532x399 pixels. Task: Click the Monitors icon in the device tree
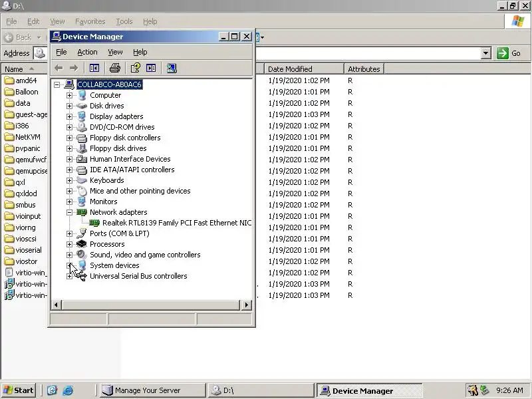point(81,201)
